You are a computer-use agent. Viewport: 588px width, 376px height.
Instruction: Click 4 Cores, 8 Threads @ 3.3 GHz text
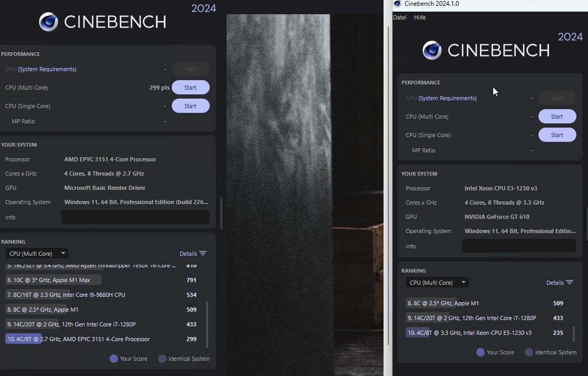point(504,203)
